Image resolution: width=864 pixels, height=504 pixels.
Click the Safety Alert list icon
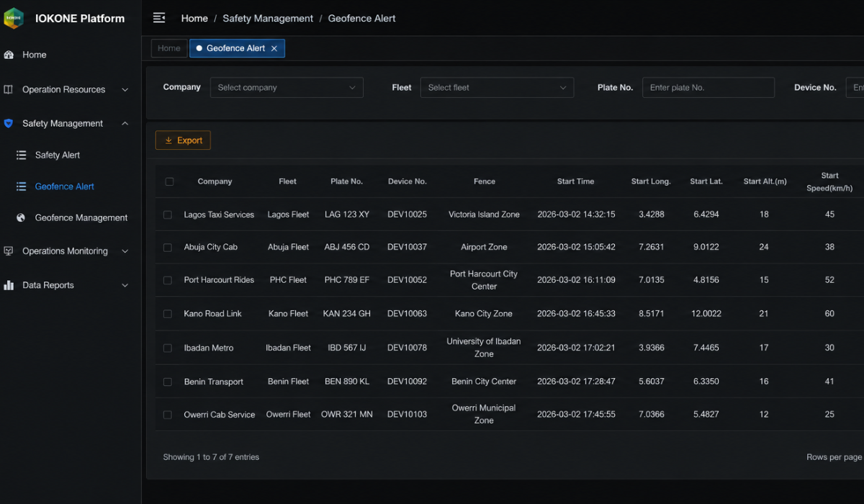22,155
